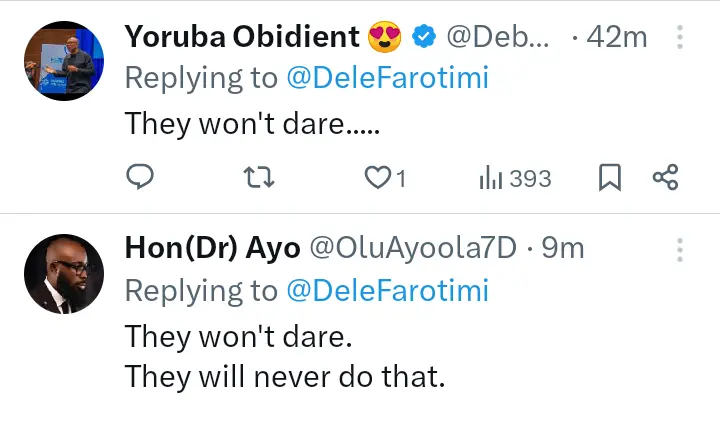
Task: Open @DeleFarotimi link in Ayo's reply
Action: [x=387, y=290]
